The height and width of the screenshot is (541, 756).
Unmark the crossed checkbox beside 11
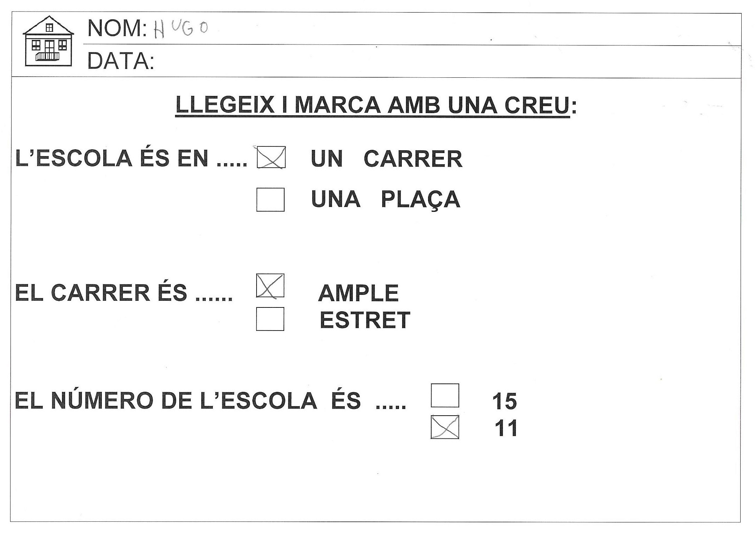coord(444,427)
